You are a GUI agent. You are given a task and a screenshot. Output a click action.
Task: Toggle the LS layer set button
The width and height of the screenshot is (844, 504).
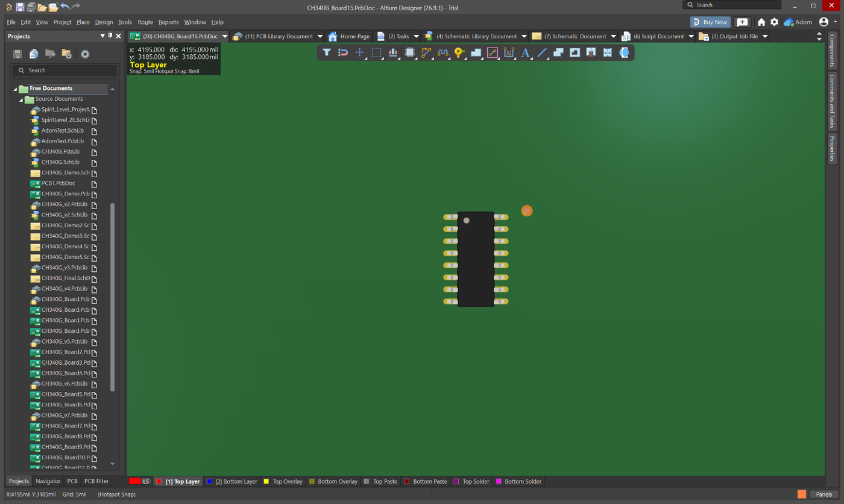146,482
